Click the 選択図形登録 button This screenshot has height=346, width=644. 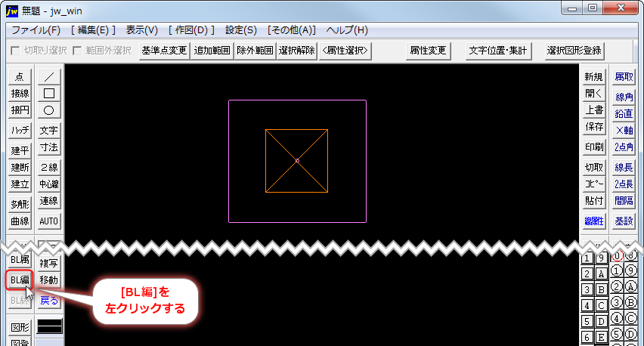pyautogui.click(x=574, y=51)
